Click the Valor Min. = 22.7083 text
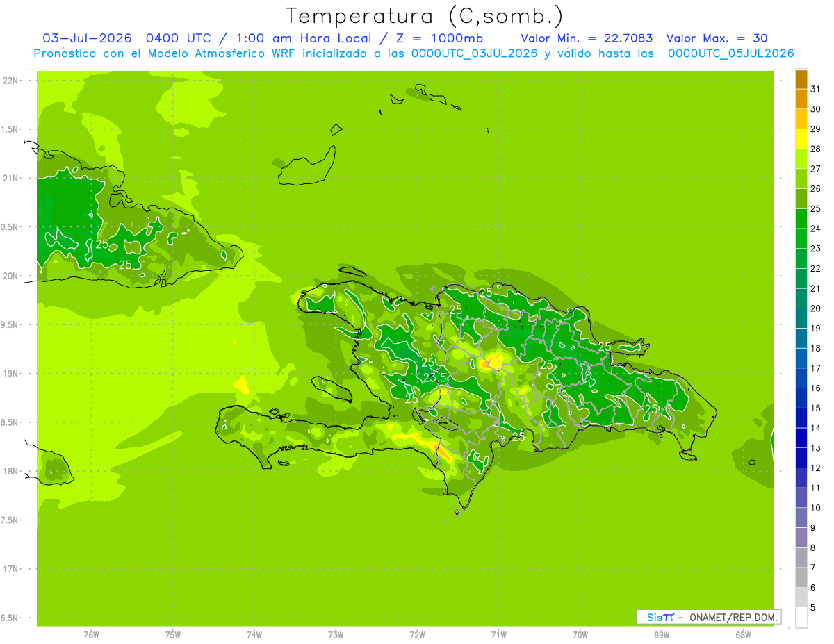Image resolution: width=834 pixels, height=644 pixels. pos(587,38)
